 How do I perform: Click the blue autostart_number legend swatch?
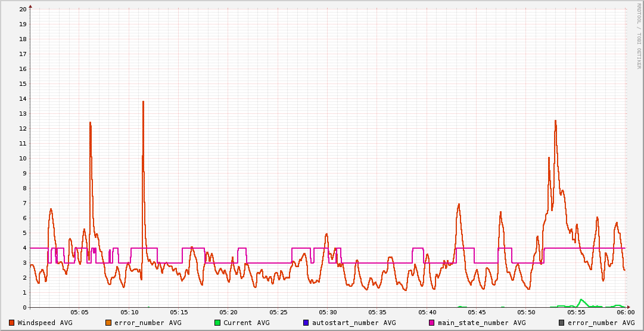click(306, 323)
